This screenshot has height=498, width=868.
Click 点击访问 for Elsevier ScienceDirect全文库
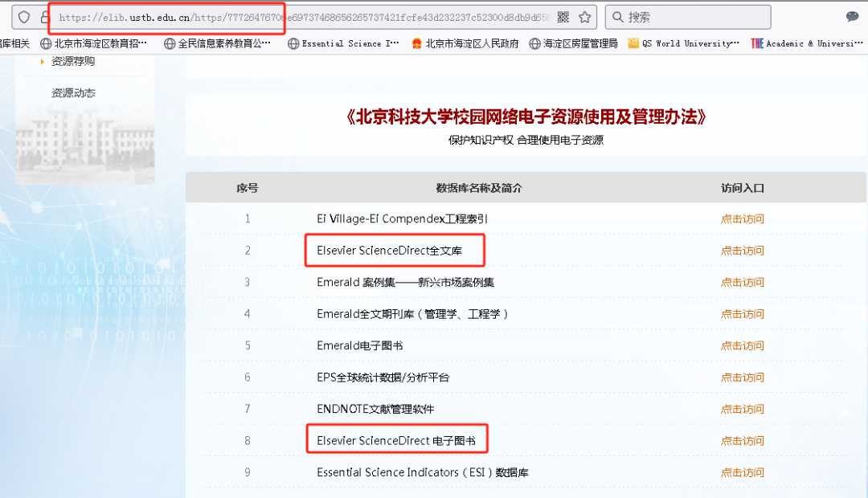tap(743, 251)
